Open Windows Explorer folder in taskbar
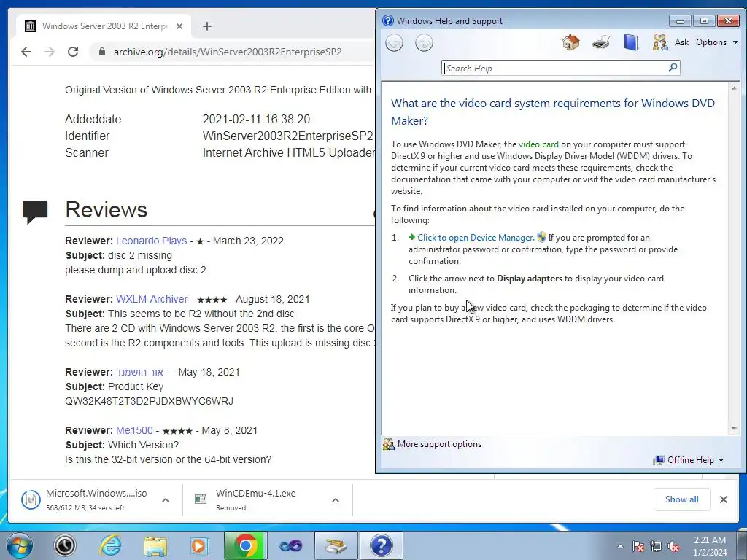The height and width of the screenshot is (560, 747). (x=155, y=545)
